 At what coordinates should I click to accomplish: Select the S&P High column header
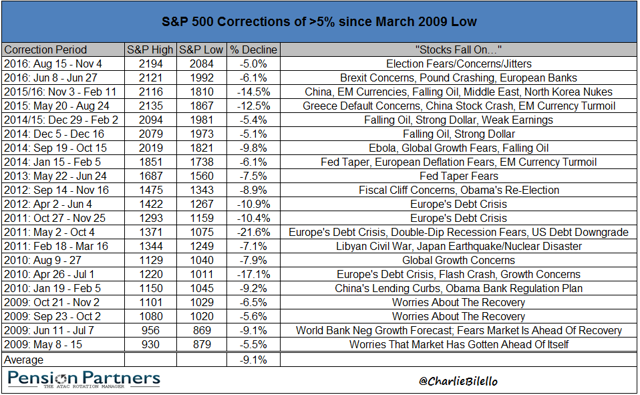click(150, 50)
